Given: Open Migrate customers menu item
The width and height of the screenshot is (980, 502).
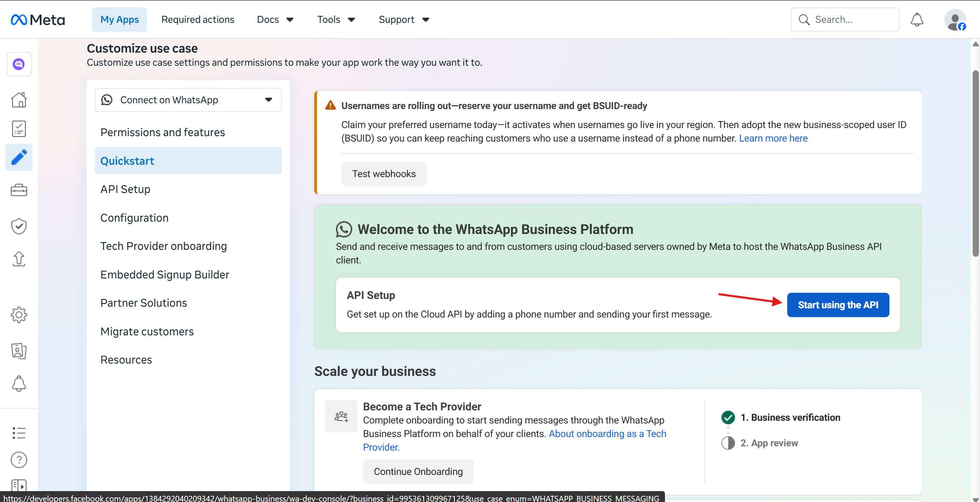Looking at the screenshot, I should click(188, 331).
